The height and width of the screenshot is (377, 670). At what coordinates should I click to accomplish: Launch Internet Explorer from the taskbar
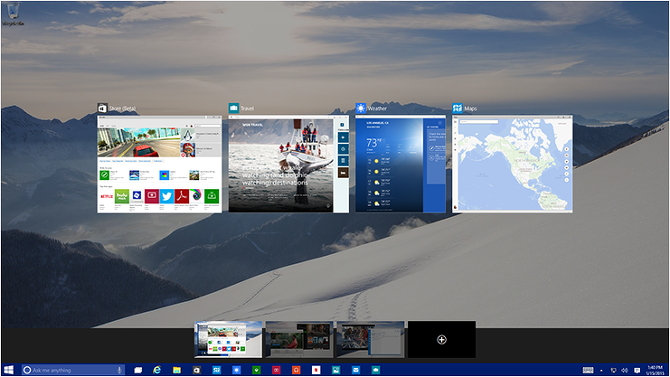tap(157, 370)
